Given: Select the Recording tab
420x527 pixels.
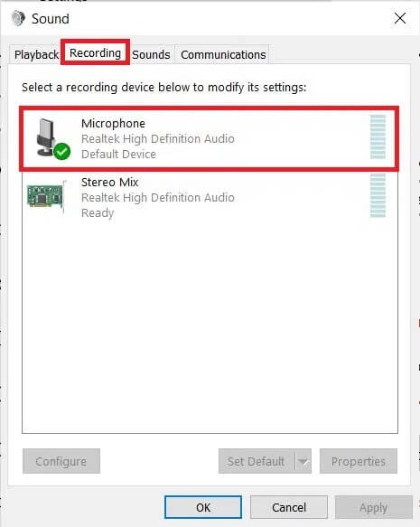Looking at the screenshot, I should (95, 52).
